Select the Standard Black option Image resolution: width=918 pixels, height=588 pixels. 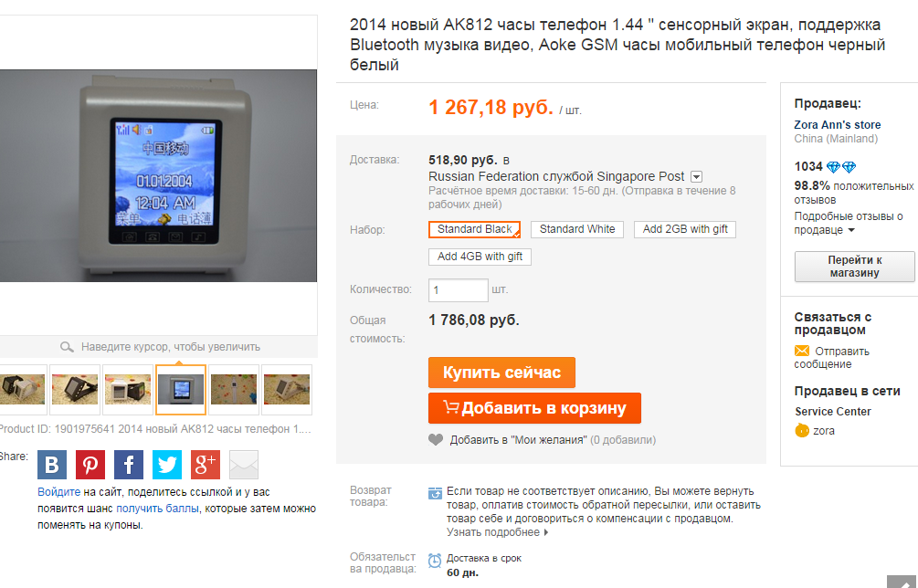tap(474, 229)
